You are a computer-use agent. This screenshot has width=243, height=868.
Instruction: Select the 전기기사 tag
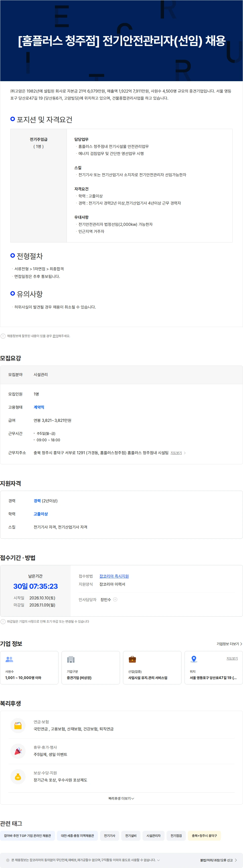point(110,836)
